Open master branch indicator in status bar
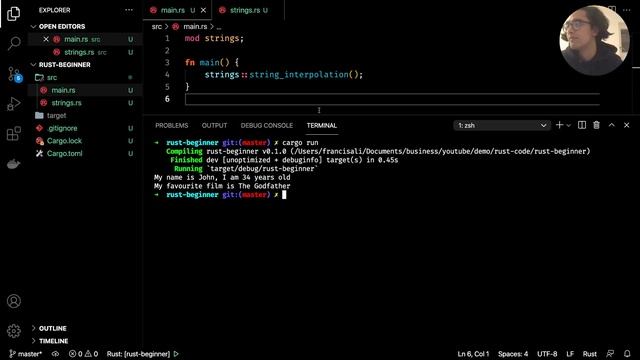 coord(25,354)
